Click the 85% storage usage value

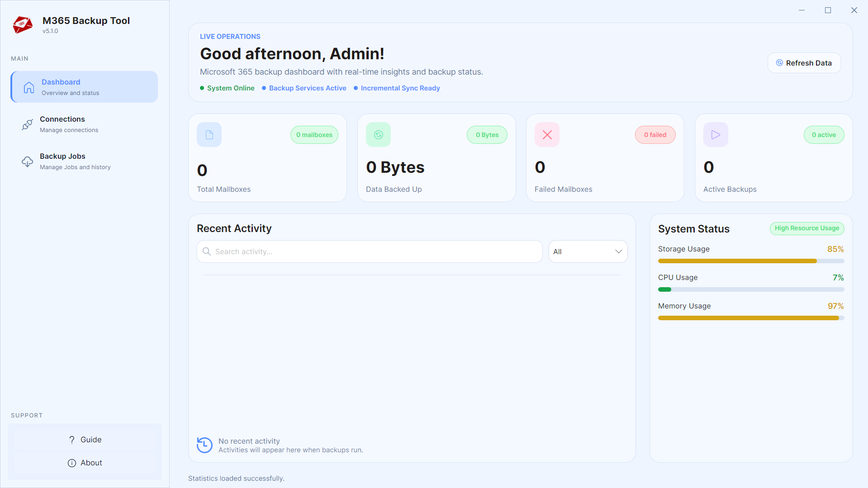(835, 249)
